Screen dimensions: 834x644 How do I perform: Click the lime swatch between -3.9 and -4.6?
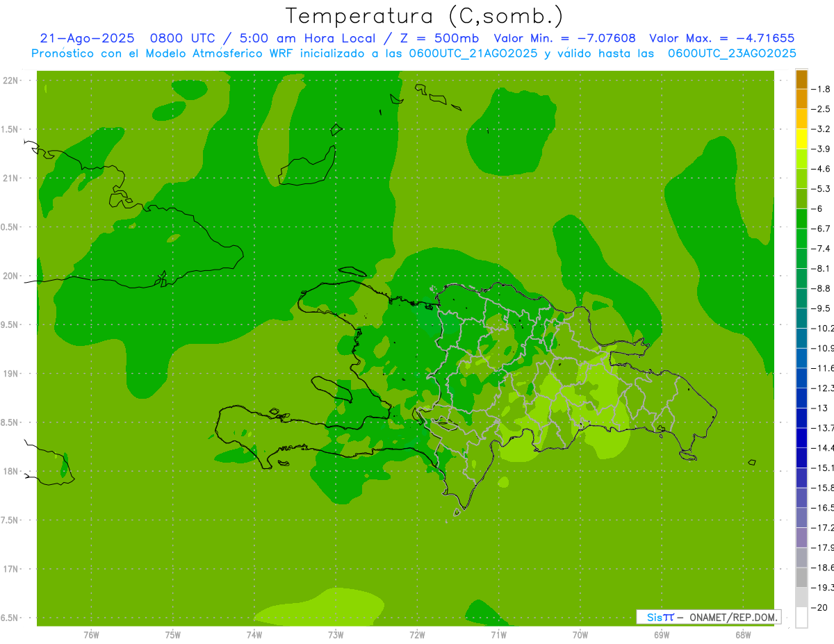click(x=801, y=158)
